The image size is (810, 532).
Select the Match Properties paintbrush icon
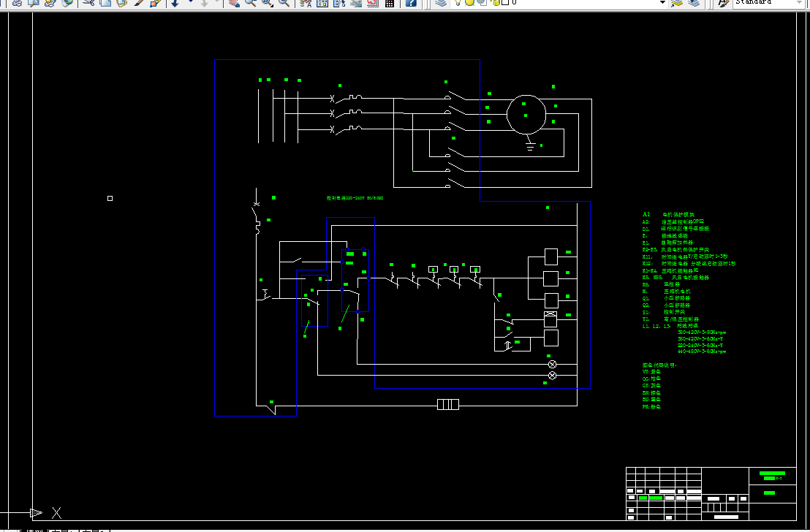(x=140, y=3)
